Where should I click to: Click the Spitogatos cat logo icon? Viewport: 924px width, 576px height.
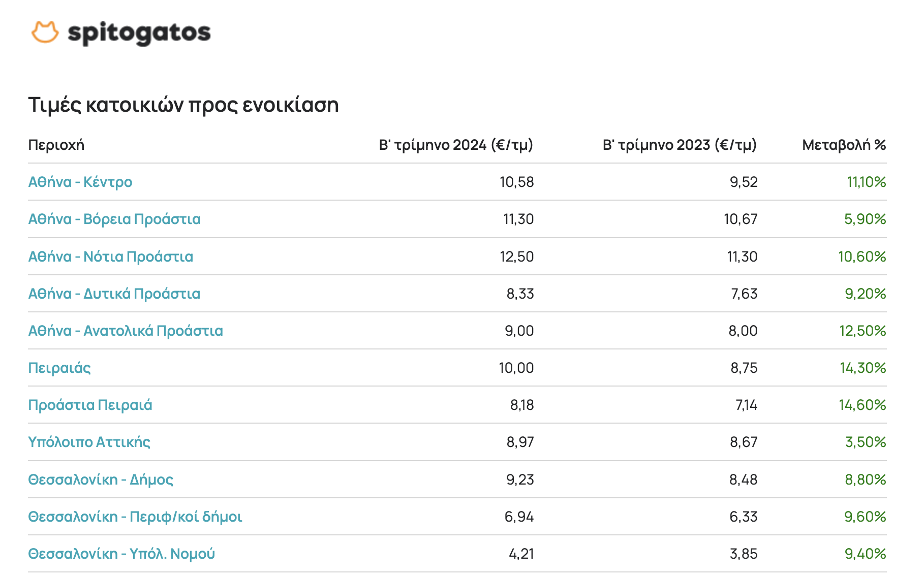pyautogui.click(x=45, y=33)
